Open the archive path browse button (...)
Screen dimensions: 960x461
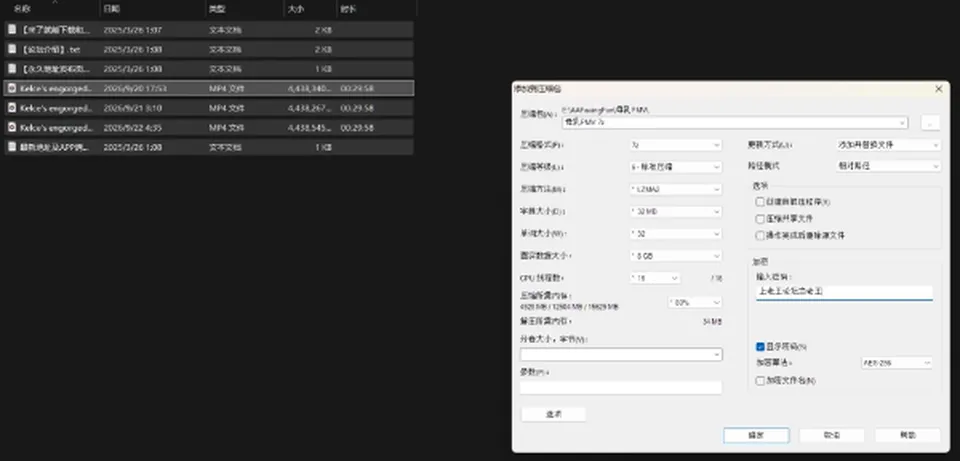pyautogui.click(x=930, y=122)
